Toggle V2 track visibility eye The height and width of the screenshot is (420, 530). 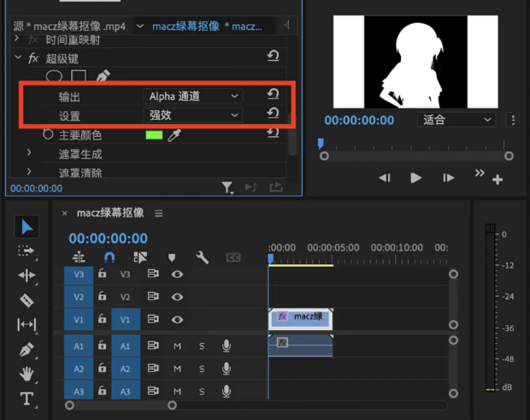tap(177, 297)
